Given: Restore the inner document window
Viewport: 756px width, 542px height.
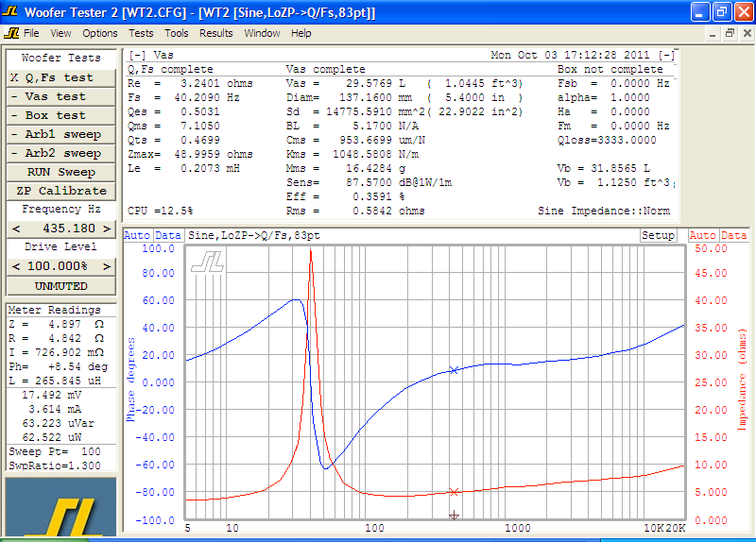Looking at the screenshot, I should 730,33.
